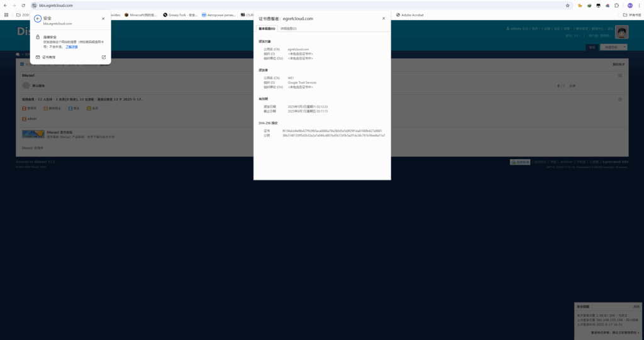The height and width of the screenshot is (340, 644).
Task: Bookmark this page with the star icon
Action: [568, 5]
